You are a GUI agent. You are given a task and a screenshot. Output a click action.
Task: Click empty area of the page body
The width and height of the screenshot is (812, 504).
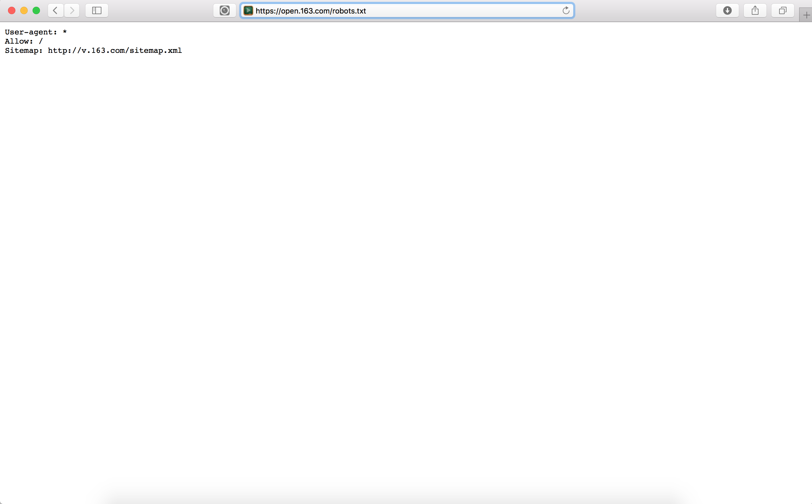coord(400,250)
